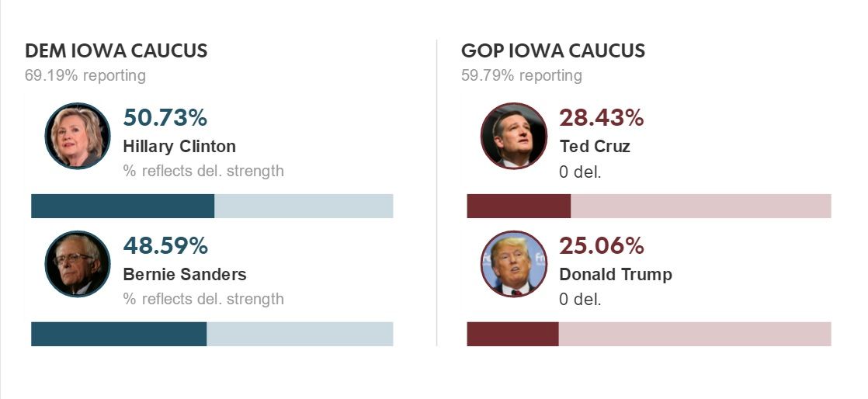Screen dimensions: 868x399
Task: Click the 25.06% percentage figure
Action: 602,246
